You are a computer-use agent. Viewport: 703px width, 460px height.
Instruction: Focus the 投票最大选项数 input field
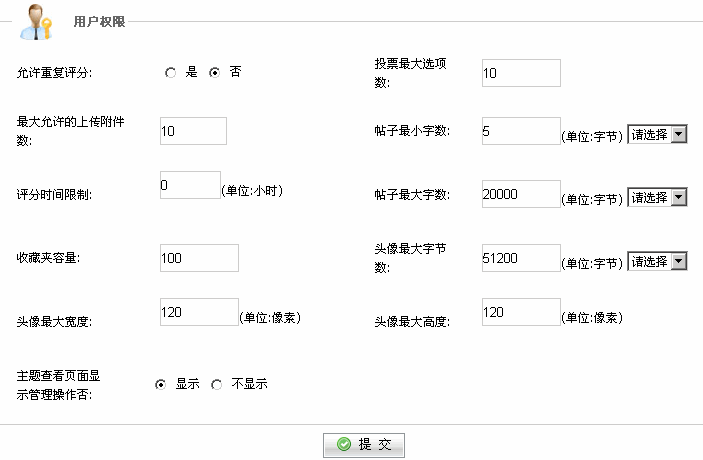pos(521,73)
